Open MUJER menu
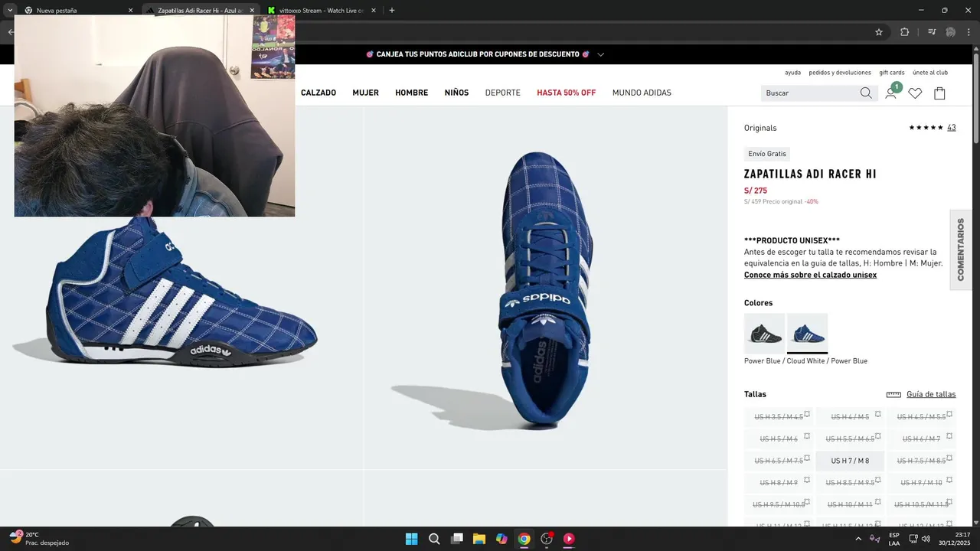The height and width of the screenshot is (551, 980). coord(366,93)
